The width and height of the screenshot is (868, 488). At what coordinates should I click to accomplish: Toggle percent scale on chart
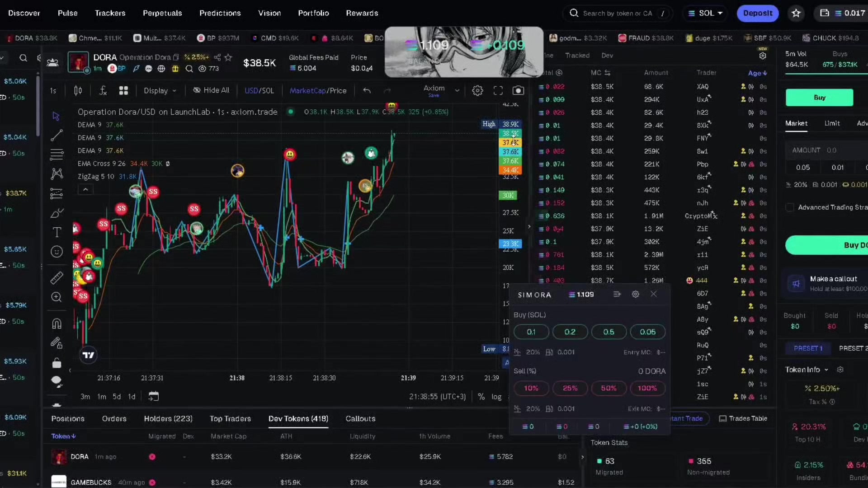point(481,397)
